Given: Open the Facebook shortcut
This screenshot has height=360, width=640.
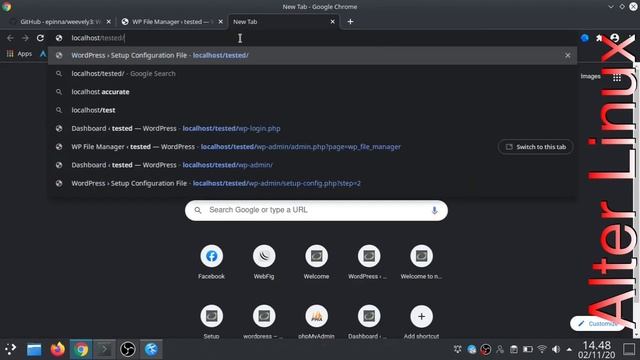Looking at the screenshot, I should click(x=211, y=262).
